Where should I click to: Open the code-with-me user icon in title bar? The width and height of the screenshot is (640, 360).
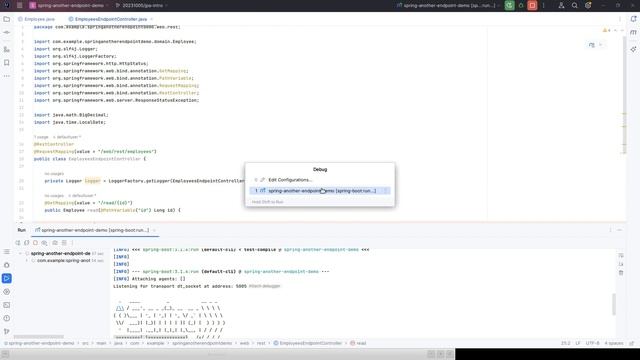tap(561, 6)
